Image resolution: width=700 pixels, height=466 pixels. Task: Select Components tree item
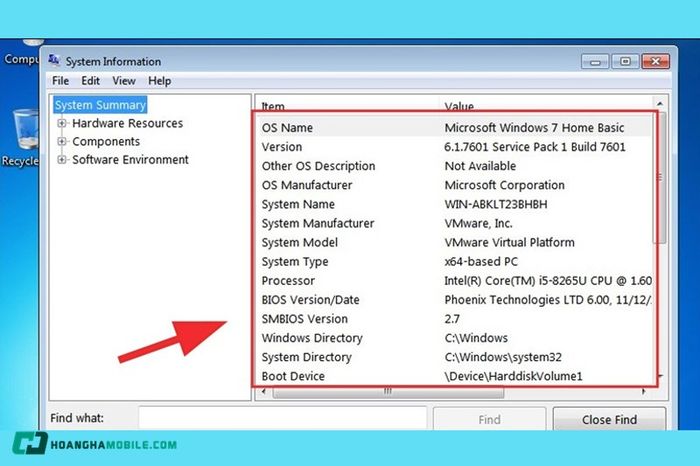106,141
